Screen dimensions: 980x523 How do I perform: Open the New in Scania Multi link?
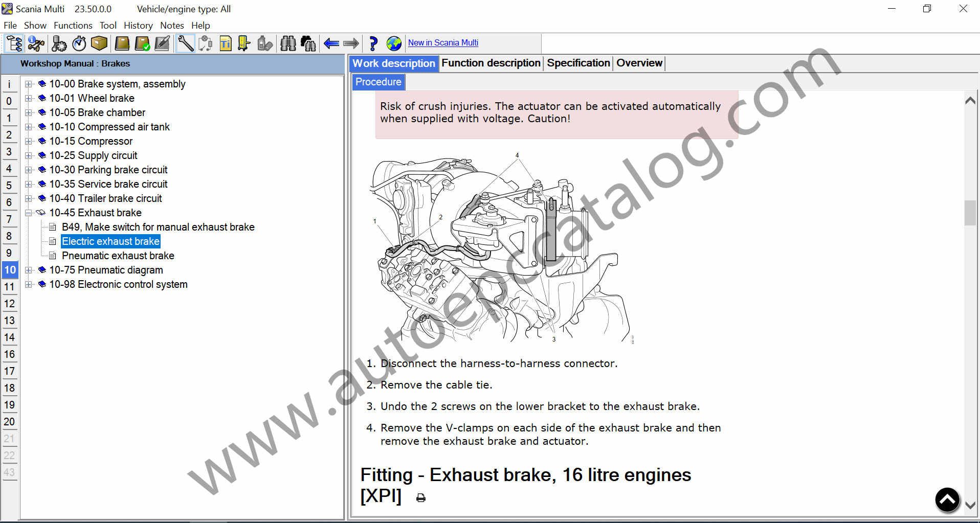point(443,43)
